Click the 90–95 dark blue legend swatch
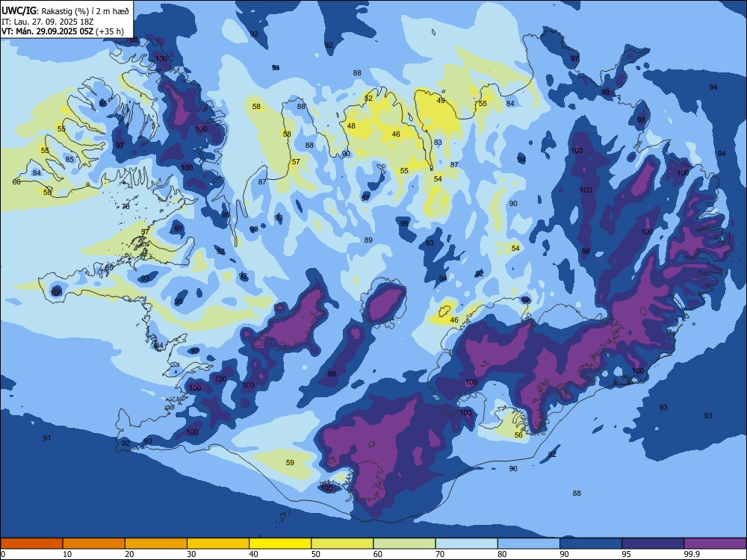747x560 pixels. [x=591, y=544]
